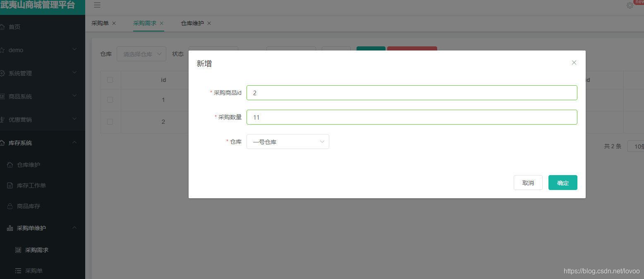
Task: Click the 系统管理 gear icon in sidebar
Action: pyautogui.click(x=2, y=73)
